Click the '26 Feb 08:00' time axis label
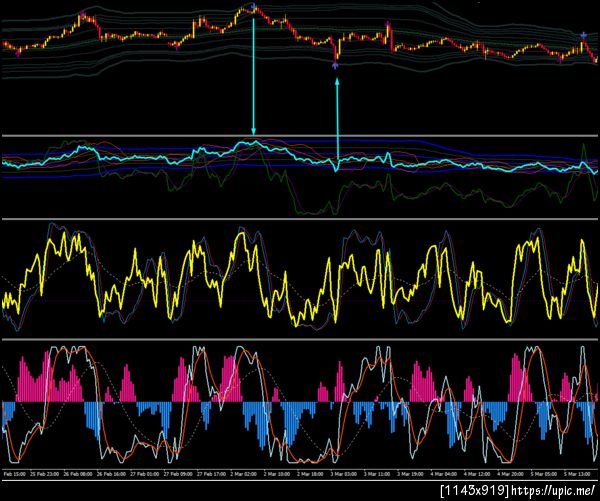The height and width of the screenshot is (501, 600). tap(78, 474)
